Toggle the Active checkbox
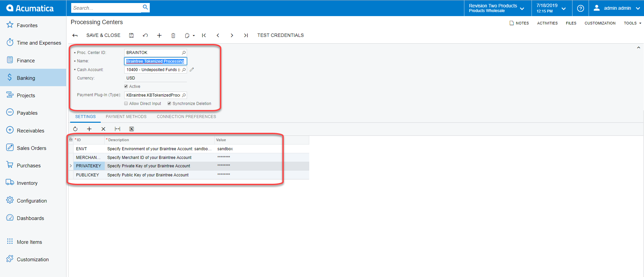The width and height of the screenshot is (644, 277). 126,87
